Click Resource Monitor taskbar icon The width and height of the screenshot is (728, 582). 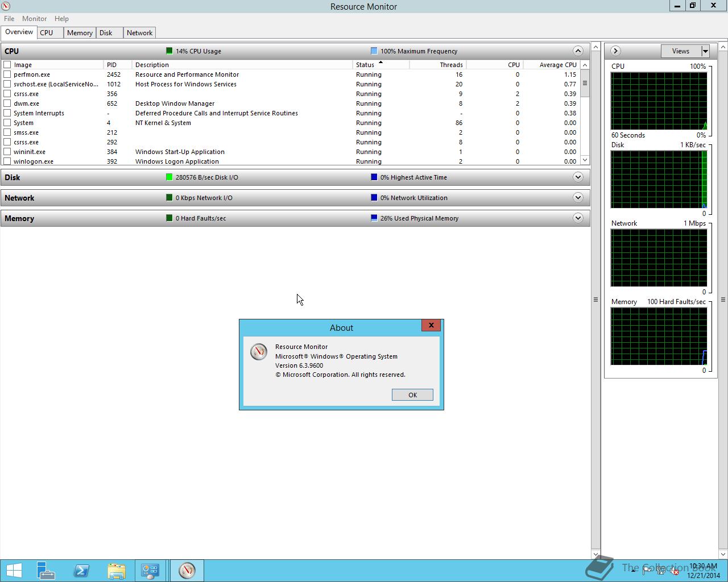pos(187,570)
